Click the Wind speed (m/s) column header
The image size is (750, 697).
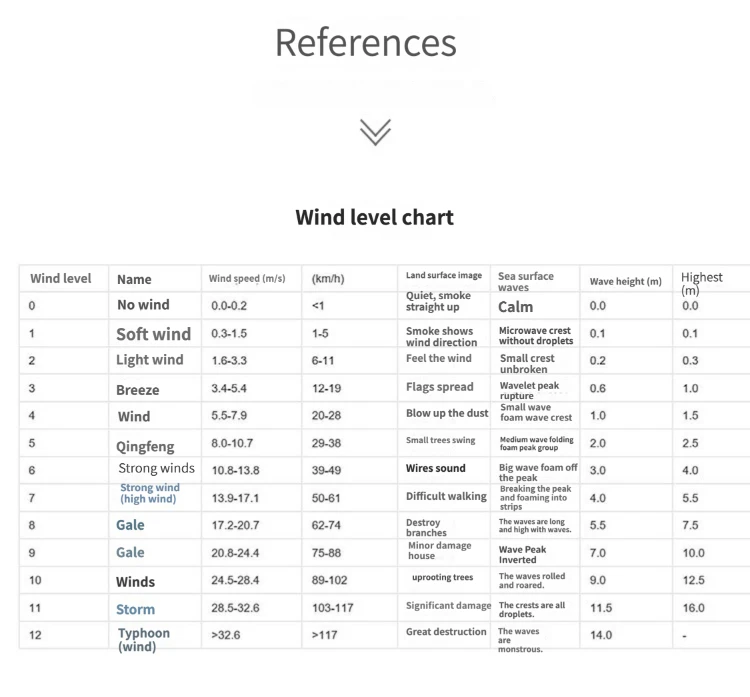coord(247,279)
